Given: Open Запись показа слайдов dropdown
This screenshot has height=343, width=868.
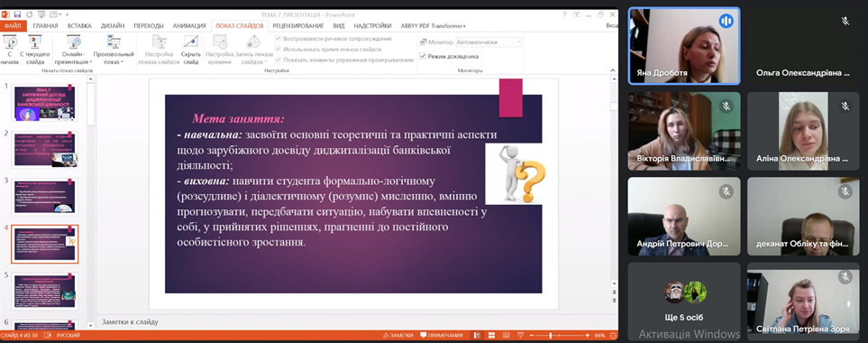Looking at the screenshot, I should (x=254, y=58).
